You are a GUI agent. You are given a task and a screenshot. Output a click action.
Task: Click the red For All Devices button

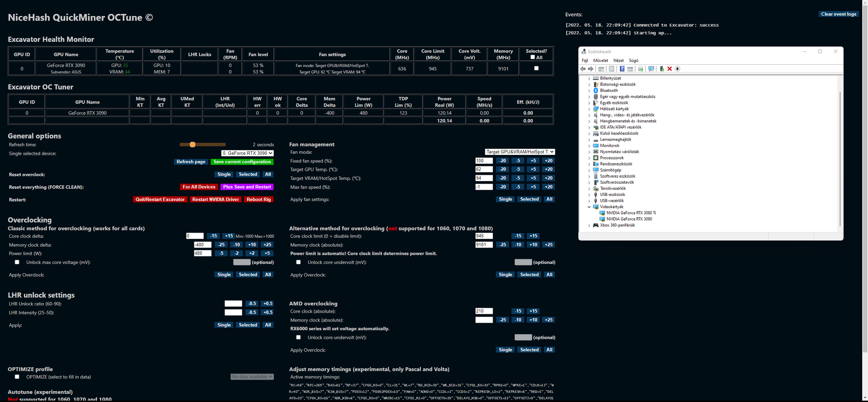tap(199, 187)
